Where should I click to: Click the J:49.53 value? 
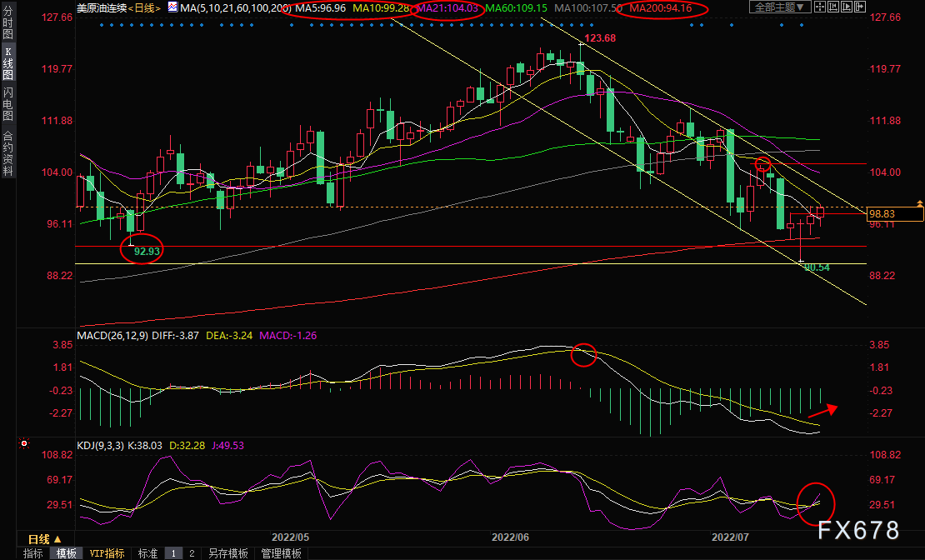tap(227, 445)
